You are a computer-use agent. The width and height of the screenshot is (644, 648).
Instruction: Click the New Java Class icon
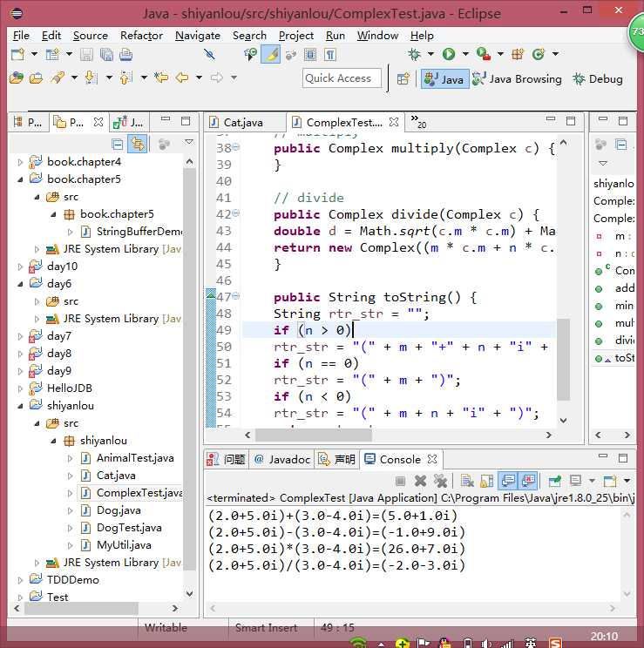coord(538,54)
